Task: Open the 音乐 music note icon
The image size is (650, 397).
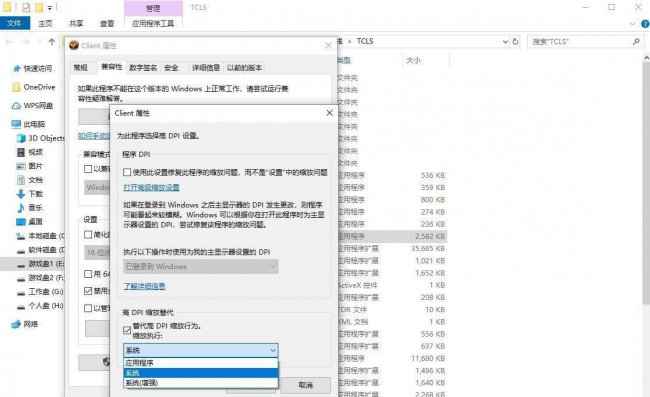Action: click(21, 208)
